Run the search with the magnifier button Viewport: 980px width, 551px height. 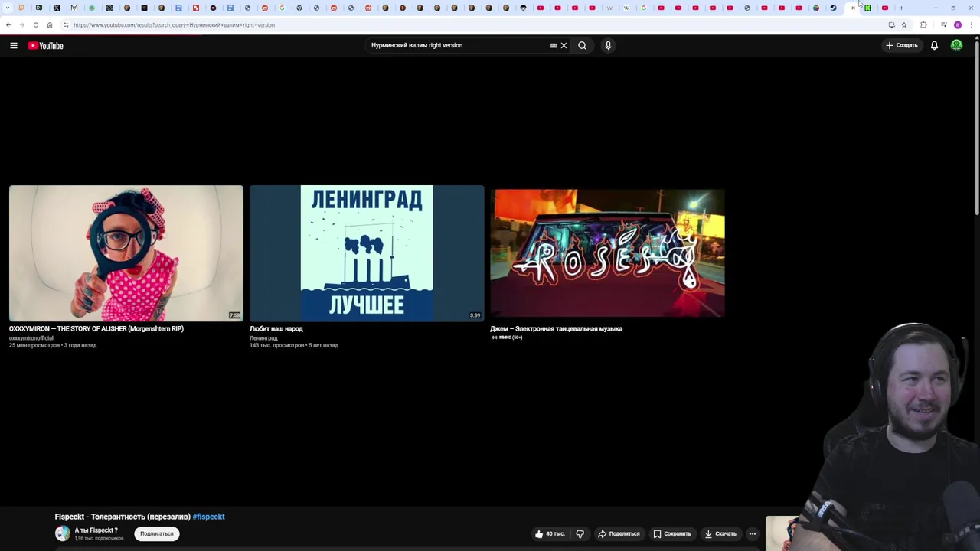pos(583,45)
